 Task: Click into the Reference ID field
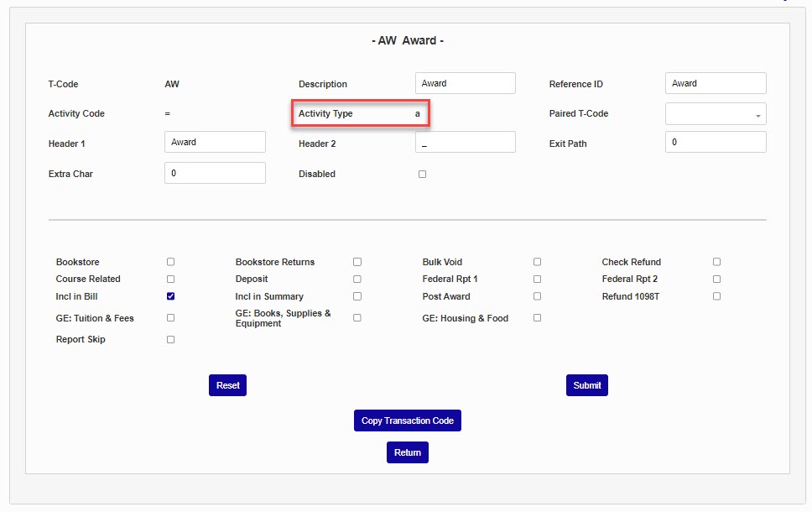point(715,83)
